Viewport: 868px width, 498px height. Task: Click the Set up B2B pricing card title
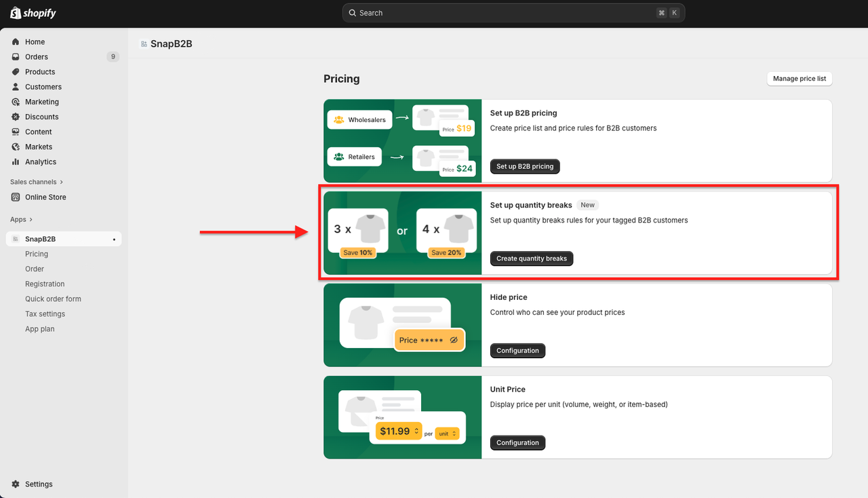[524, 113]
